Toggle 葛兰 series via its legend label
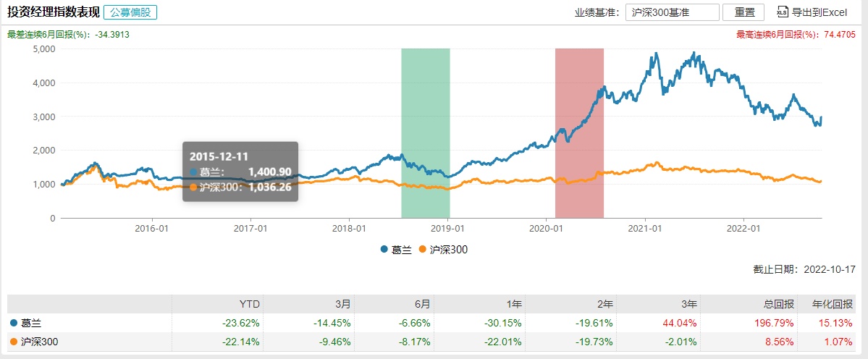This screenshot has width=868, height=359. coord(401,250)
